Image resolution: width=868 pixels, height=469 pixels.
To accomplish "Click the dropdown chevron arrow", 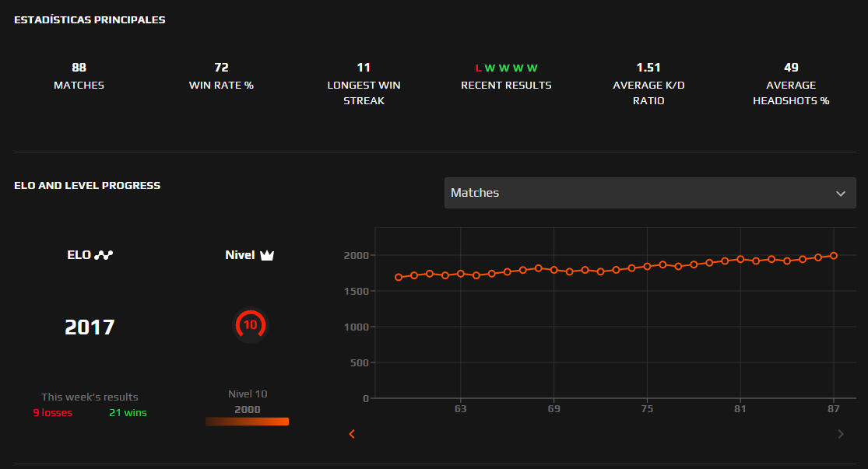I will (840, 194).
